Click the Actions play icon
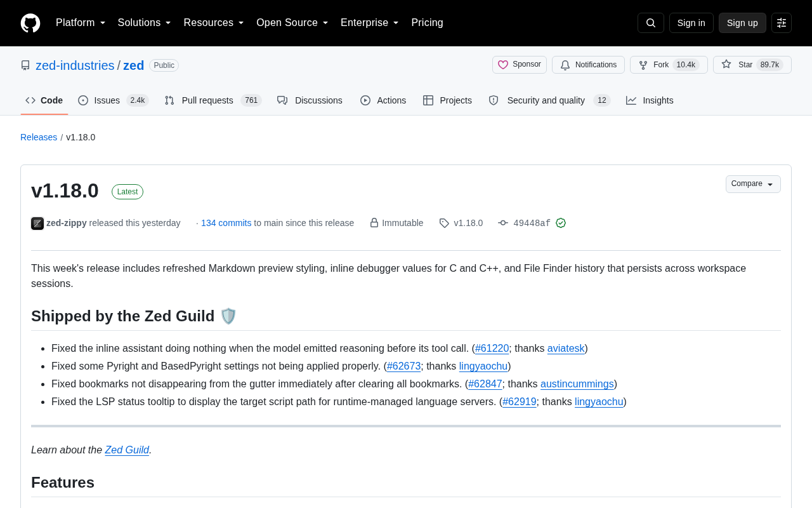812x508 pixels. click(x=365, y=100)
